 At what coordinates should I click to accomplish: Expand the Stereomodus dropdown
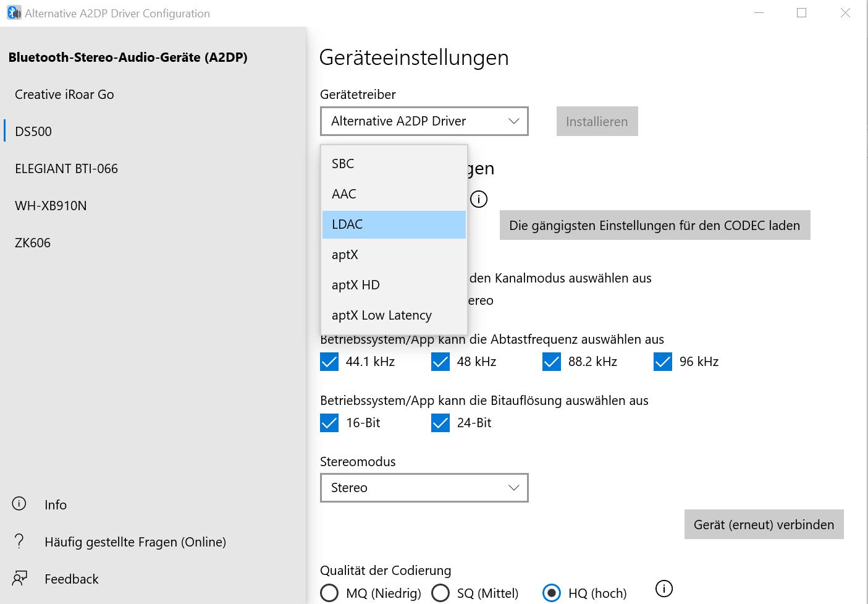coord(424,488)
